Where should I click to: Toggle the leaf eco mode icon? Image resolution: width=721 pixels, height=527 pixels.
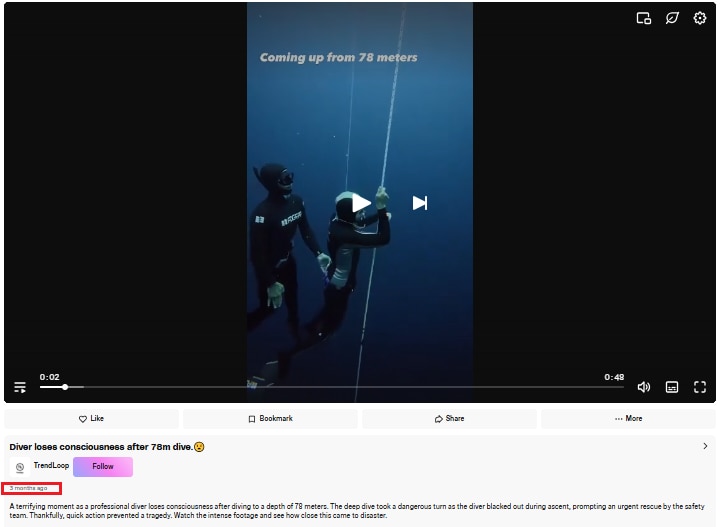tap(672, 18)
